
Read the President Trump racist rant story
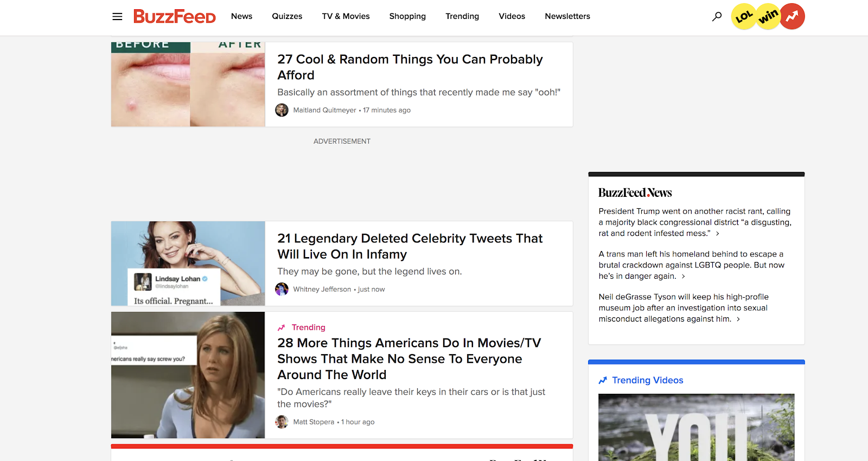click(695, 222)
